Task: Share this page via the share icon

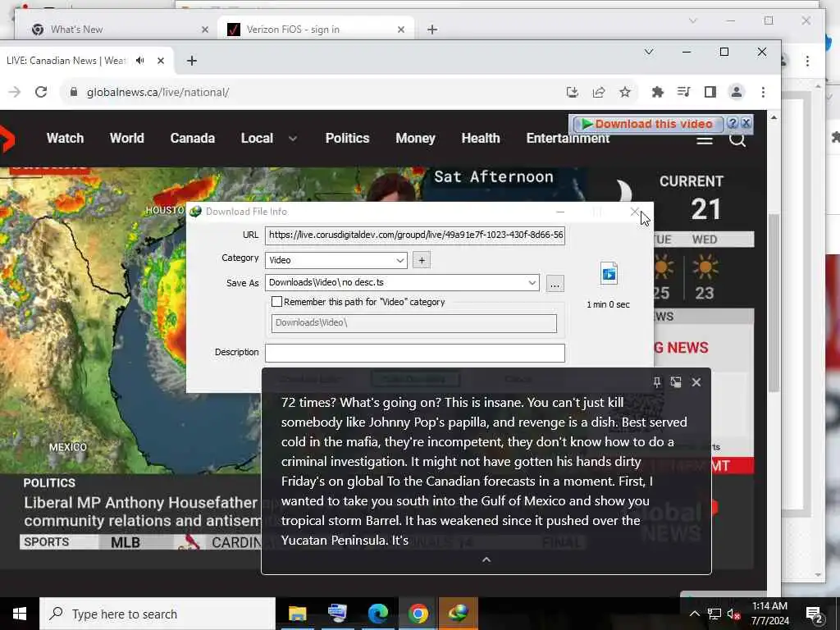Action: (x=598, y=92)
